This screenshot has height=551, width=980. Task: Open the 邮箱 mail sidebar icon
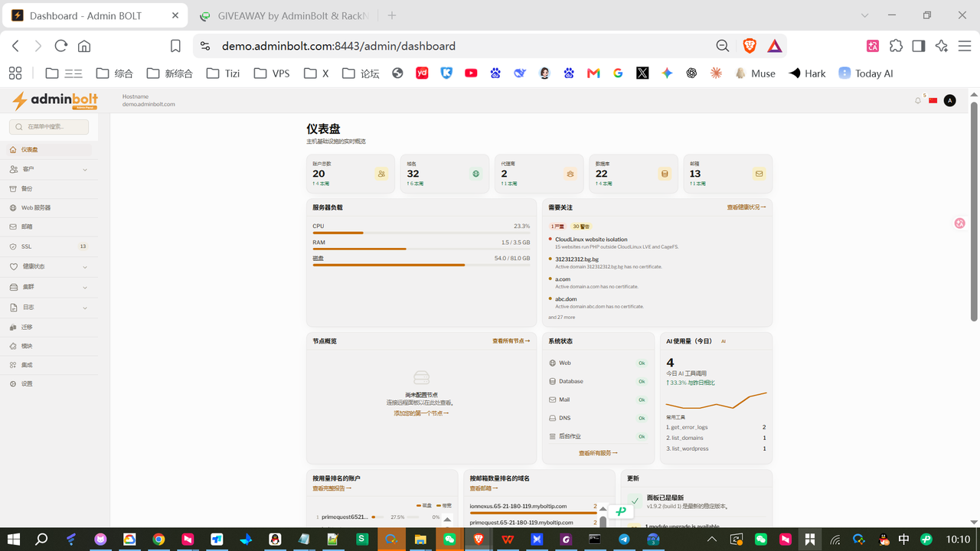(13, 227)
